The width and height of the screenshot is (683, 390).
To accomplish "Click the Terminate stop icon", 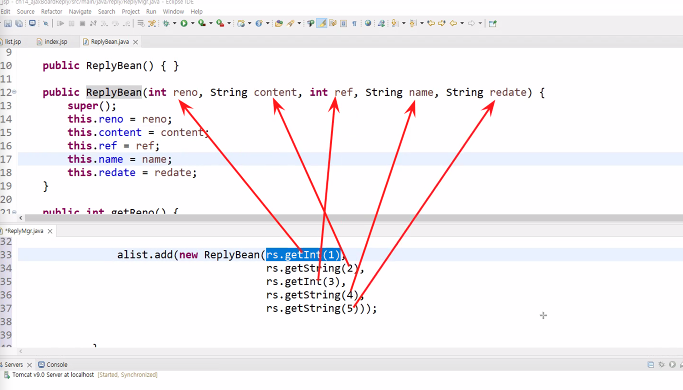I will (82, 24).
